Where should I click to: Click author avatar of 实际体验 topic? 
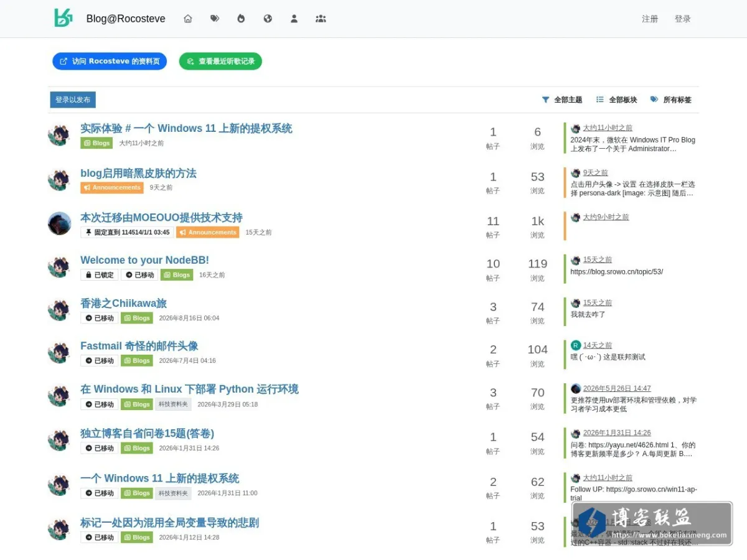60,135
